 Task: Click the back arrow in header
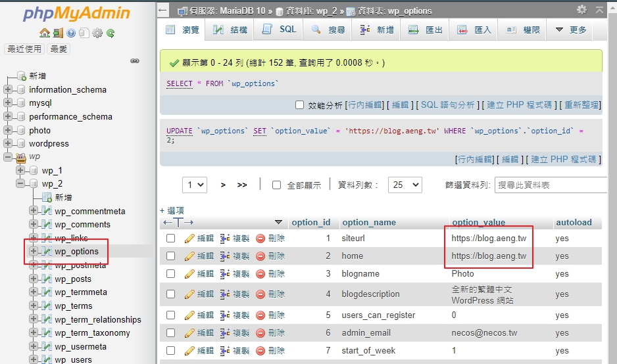pyautogui.click(x=163, y=11)
